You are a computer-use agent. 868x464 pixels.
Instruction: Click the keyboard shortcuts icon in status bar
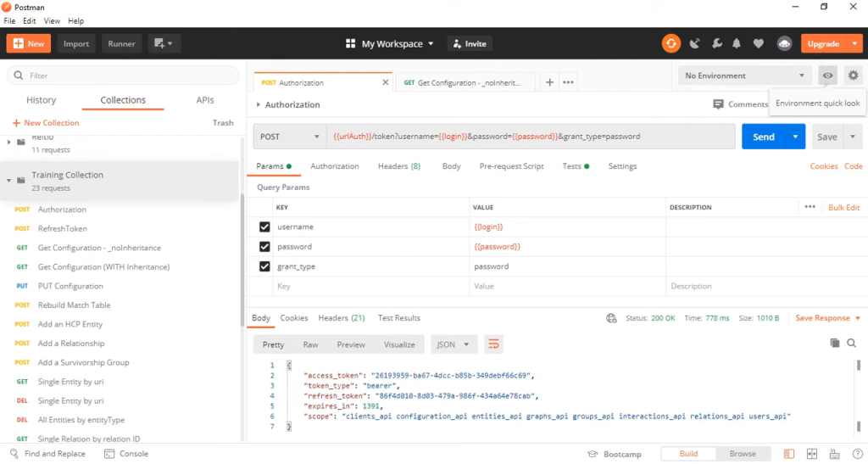(834, 454)
